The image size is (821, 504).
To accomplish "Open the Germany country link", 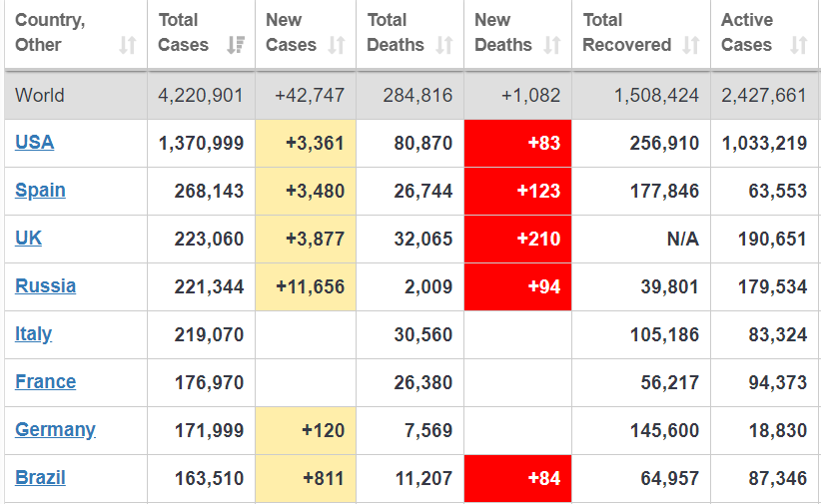I will pos(55,430).
